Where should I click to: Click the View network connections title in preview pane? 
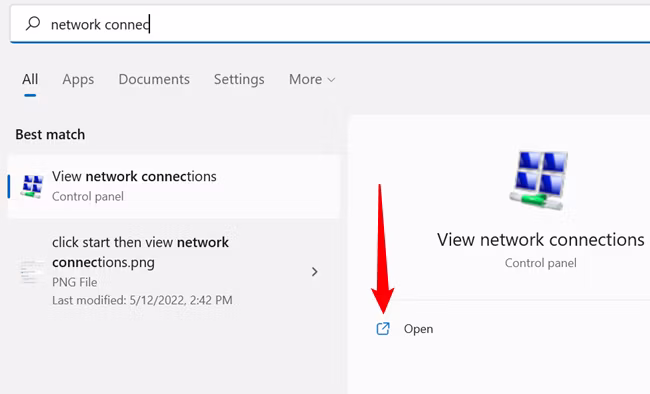click(x=541, y=240)
